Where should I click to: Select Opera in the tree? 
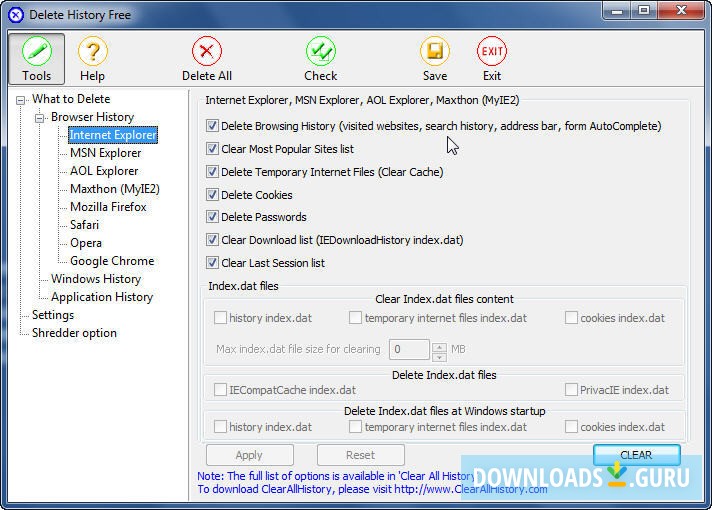pyautogui.click(x=86, y=243)
